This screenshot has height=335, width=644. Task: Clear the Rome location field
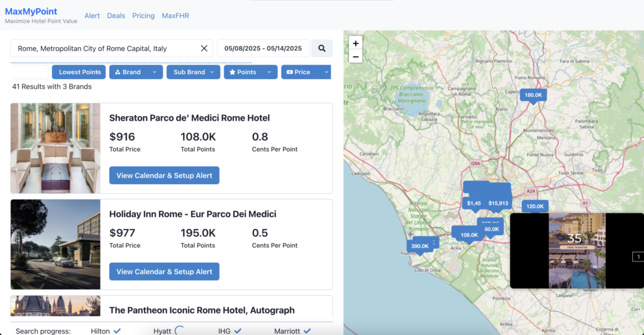(x=204, y=48)
